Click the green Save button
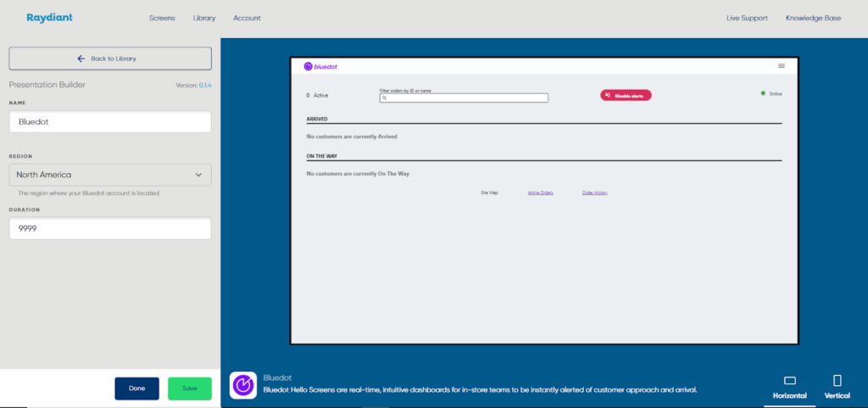The width and height of the screenshot is (868, 408). [x=189, y=388]
